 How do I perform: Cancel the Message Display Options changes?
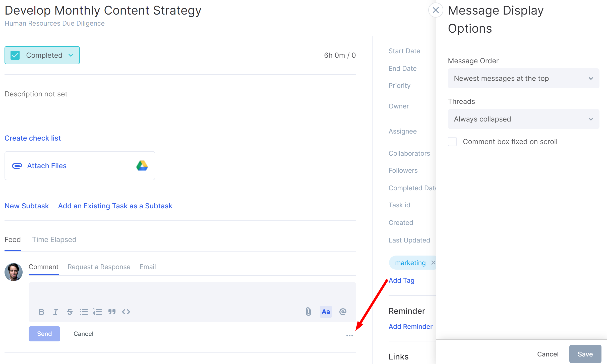[x=548, y=354]
